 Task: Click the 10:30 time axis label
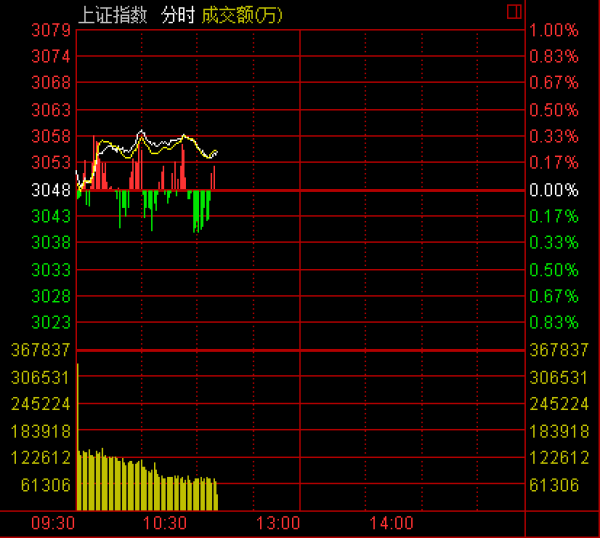(165, 523)
